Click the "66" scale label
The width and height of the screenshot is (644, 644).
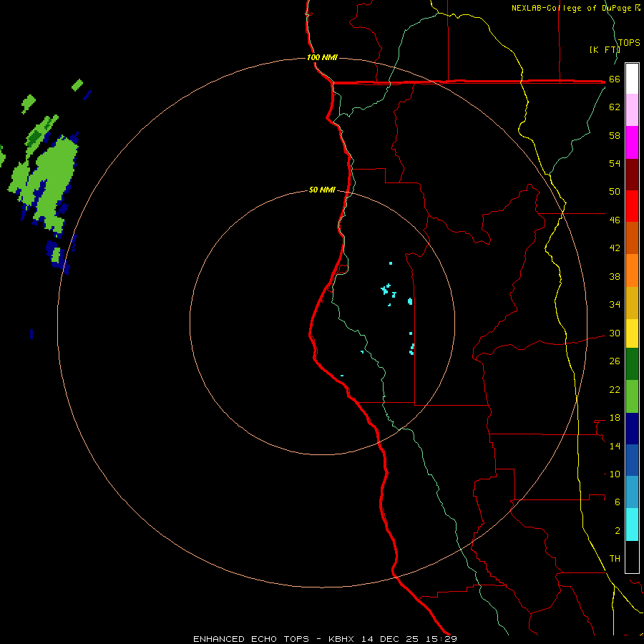click(x=615, y=79)
